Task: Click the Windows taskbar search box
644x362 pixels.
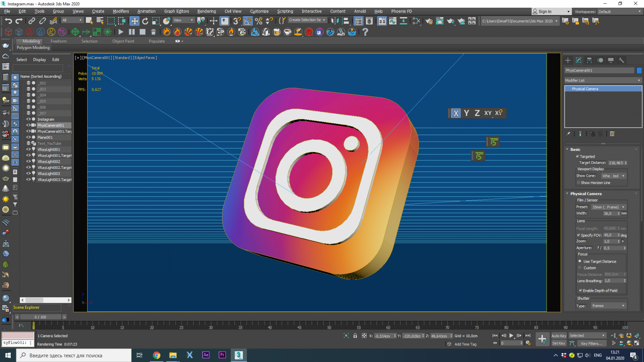Action: [x=74, y=355]
